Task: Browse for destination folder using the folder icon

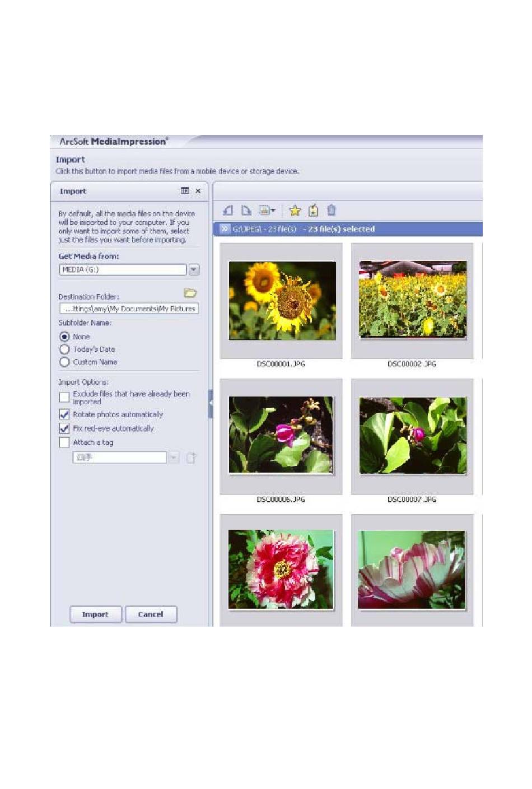Action: (190, 293)
